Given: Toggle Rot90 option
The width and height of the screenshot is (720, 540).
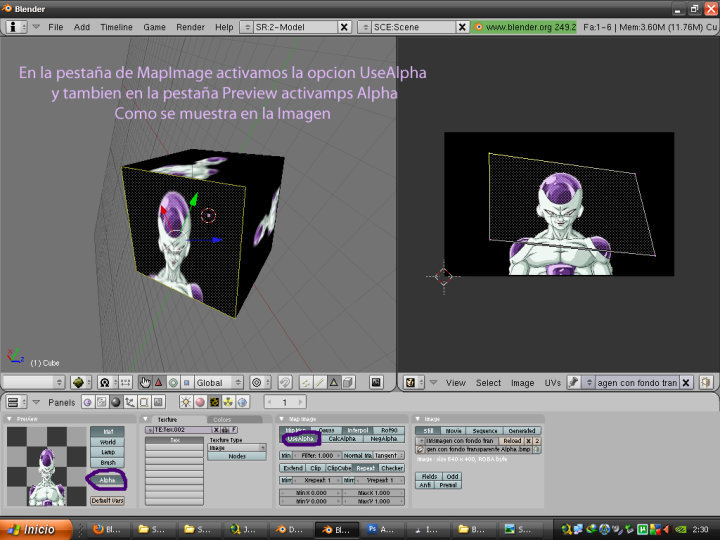Looking at the screenshot, I should click(389, 430).
